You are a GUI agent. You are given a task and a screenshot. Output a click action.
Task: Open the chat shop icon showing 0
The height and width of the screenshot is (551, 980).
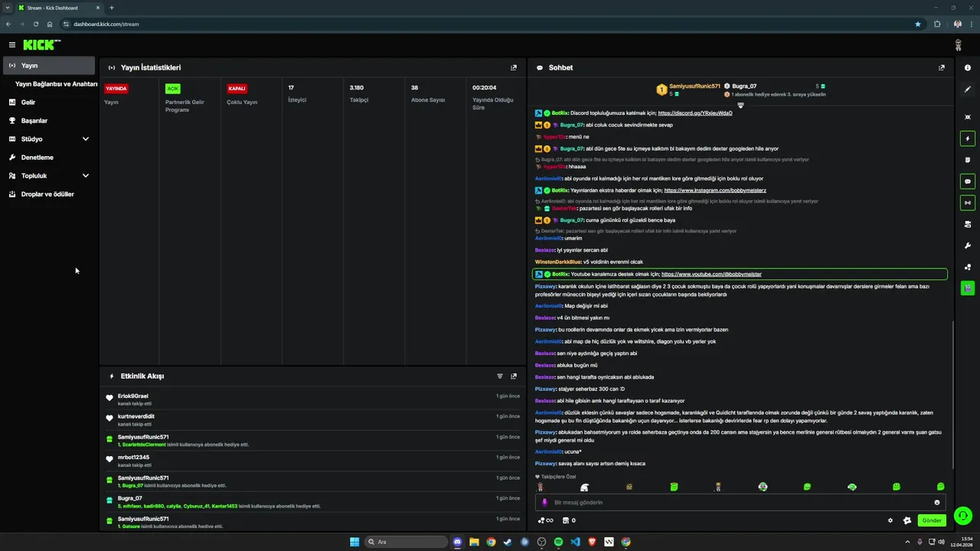[569, 520]
